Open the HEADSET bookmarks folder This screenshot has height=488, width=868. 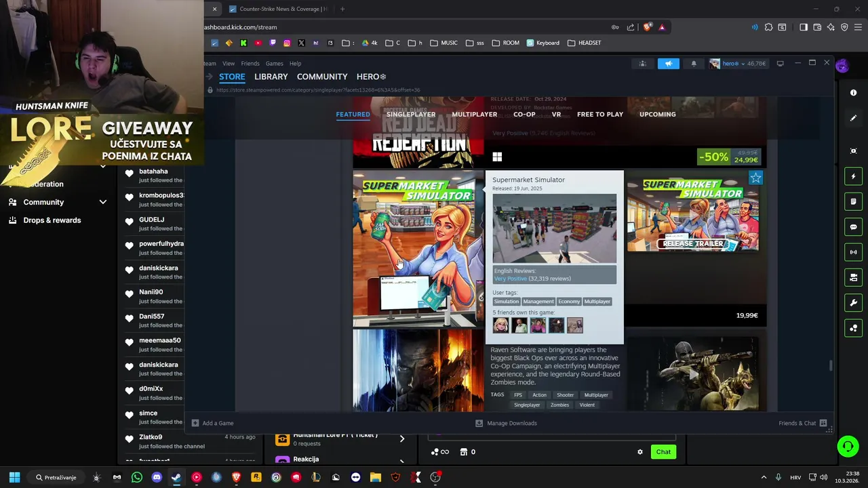[584, 43]
